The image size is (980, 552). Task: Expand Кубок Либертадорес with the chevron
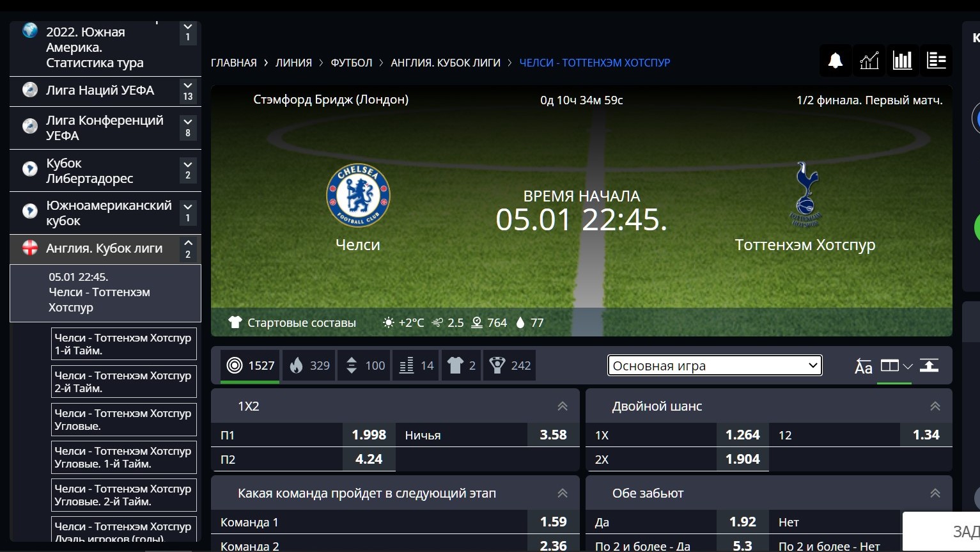coord(188,170)
